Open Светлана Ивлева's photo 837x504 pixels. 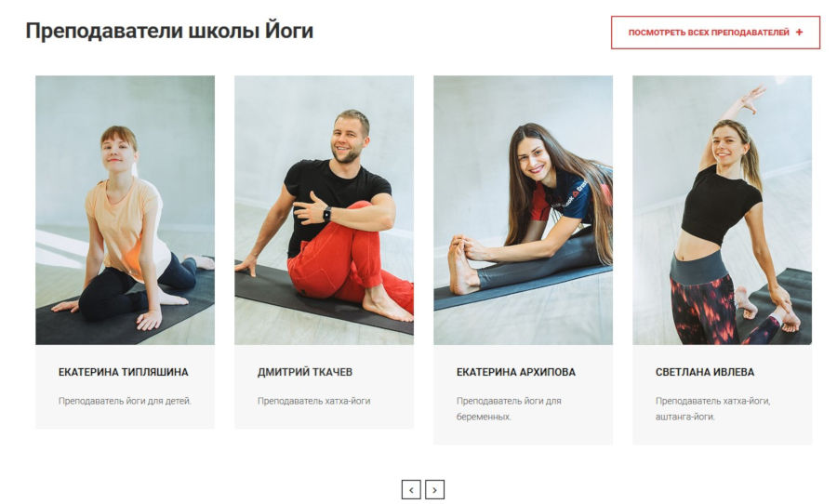[723, 210]
